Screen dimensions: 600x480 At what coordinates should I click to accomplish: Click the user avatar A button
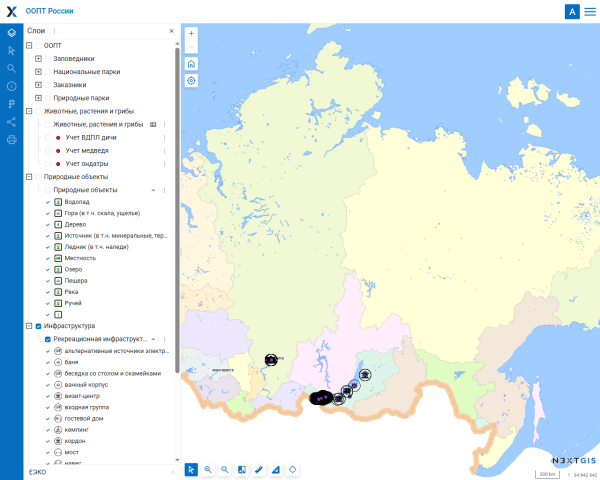point(571,11)
